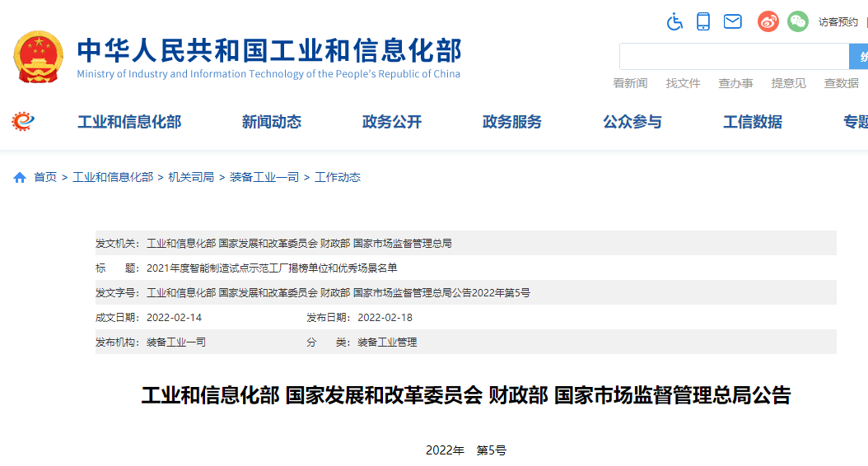Click the email envelope icon
Viewport: 868px width, 466px height.
coord(732,21)
